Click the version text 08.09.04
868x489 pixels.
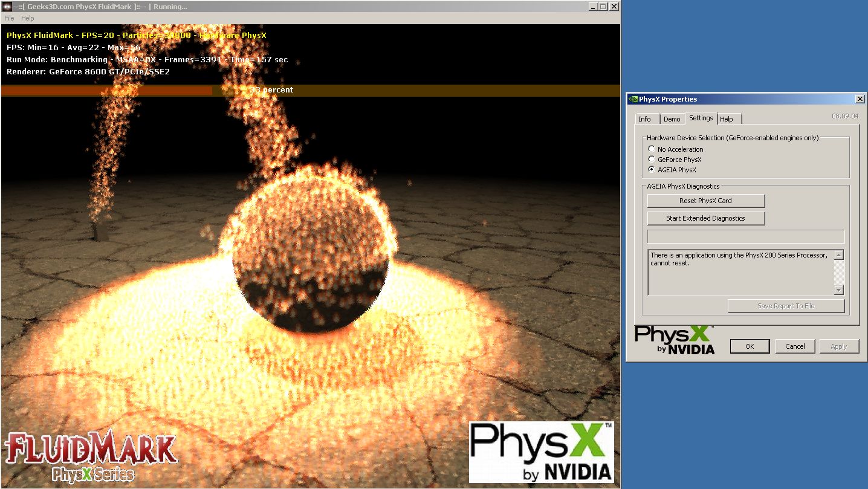(x=845, y=116)
